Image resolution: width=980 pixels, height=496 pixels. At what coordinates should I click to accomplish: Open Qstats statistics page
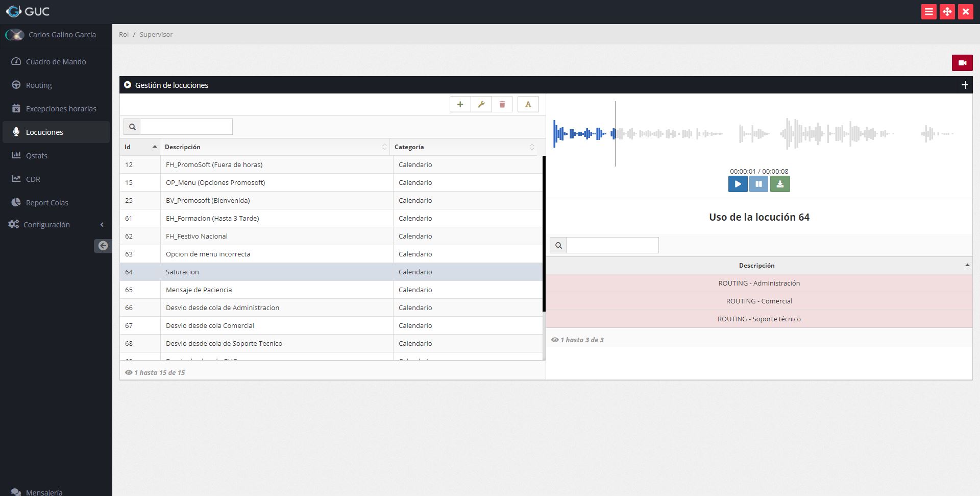(x=56, y=155)
